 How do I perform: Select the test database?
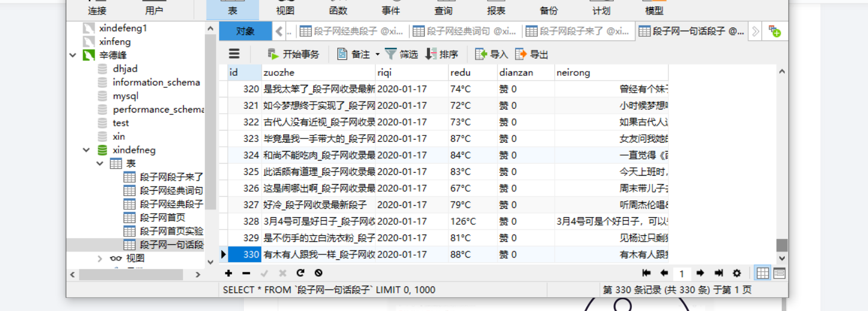point(120,123)
